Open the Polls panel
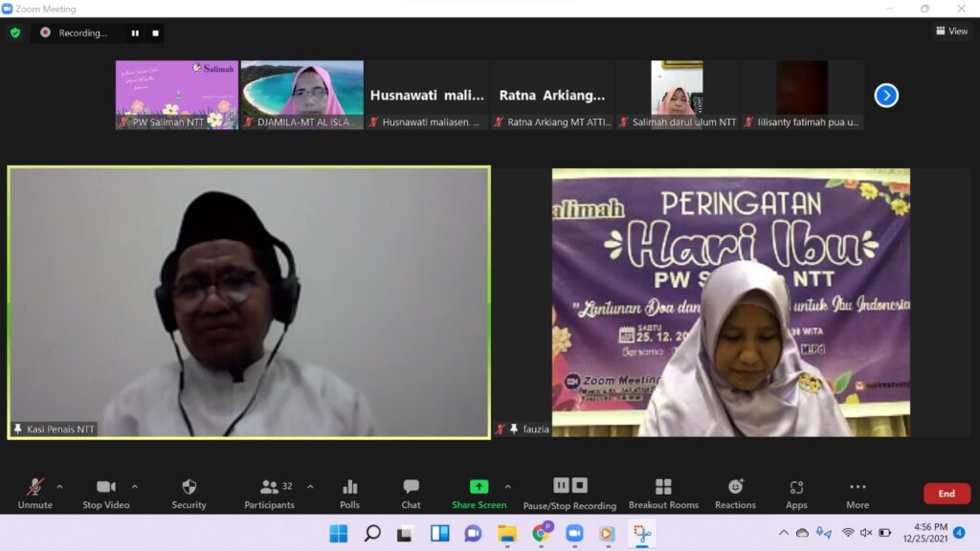The height and width of the screenshot is (551, 980). coord(349,493)
